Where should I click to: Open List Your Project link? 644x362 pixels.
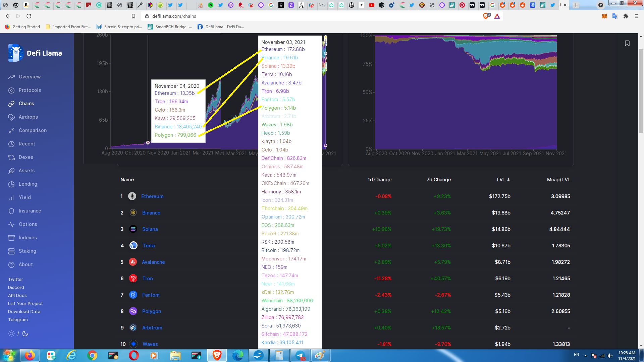(25, 303)
